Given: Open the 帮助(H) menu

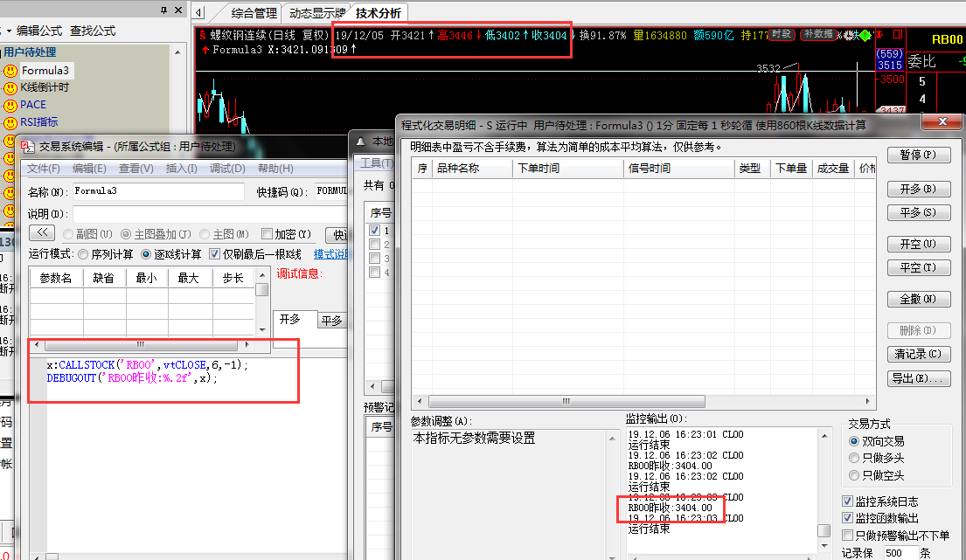Looking at the screenshot, I should [275, 169].
